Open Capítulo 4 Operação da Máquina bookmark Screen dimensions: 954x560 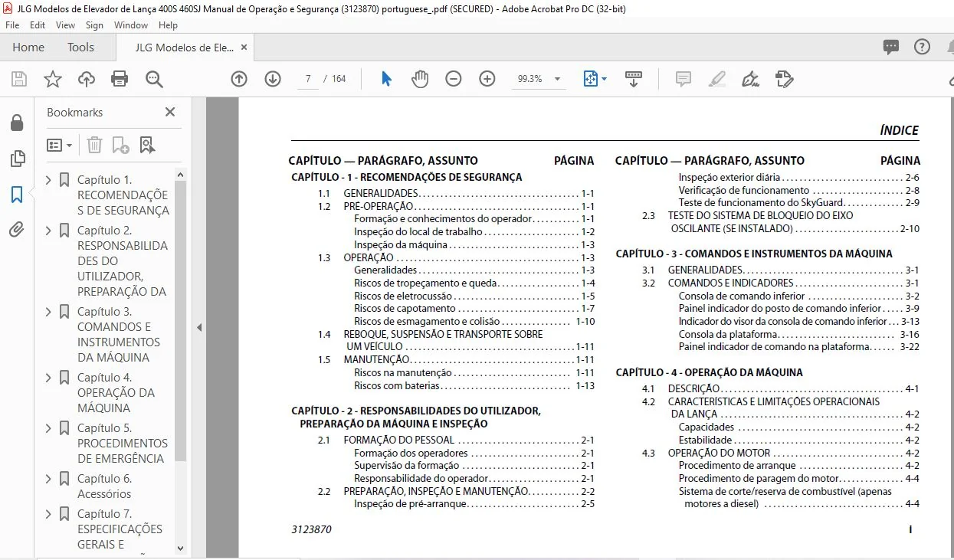(116, 393)
